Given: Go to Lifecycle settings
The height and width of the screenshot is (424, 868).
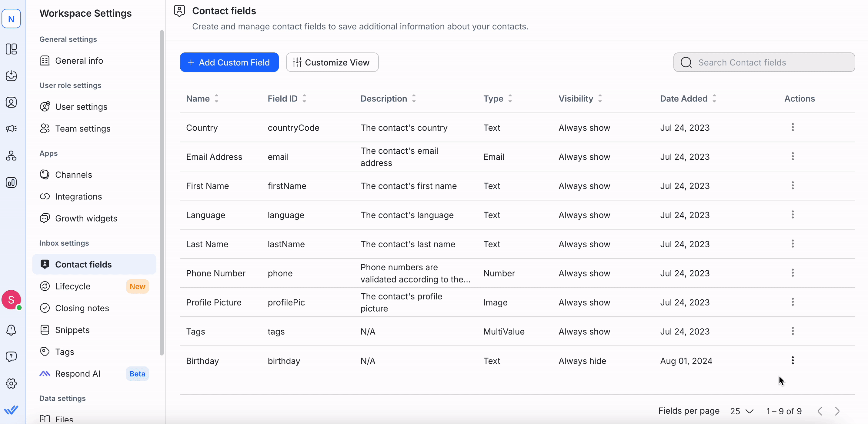Looking at the screenshot, I should tap(73, 286).
